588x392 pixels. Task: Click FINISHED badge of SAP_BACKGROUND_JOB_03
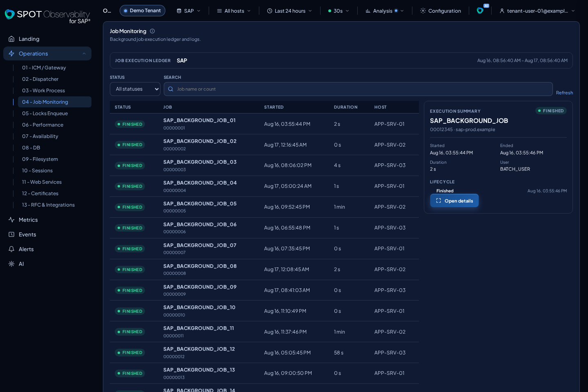130,165
